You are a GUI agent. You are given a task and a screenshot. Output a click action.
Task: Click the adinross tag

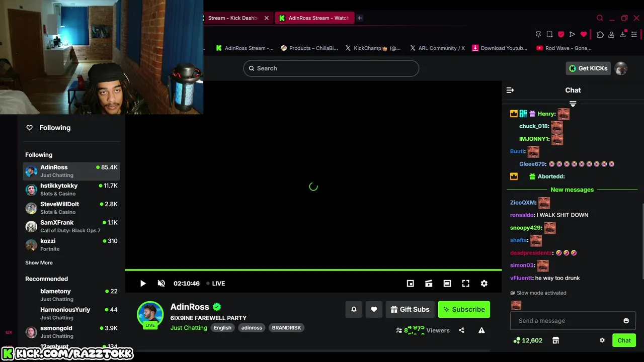click(x=252, y=328)
